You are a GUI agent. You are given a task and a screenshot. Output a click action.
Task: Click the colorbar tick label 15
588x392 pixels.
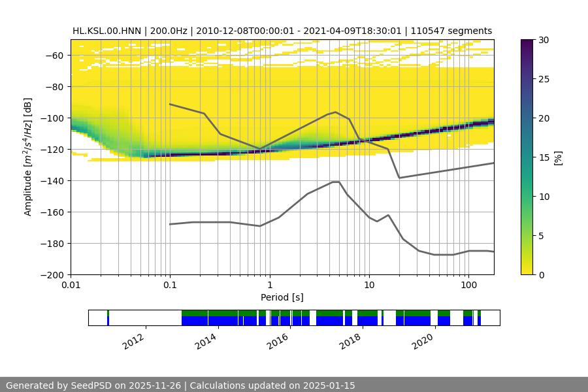point(544,157)
